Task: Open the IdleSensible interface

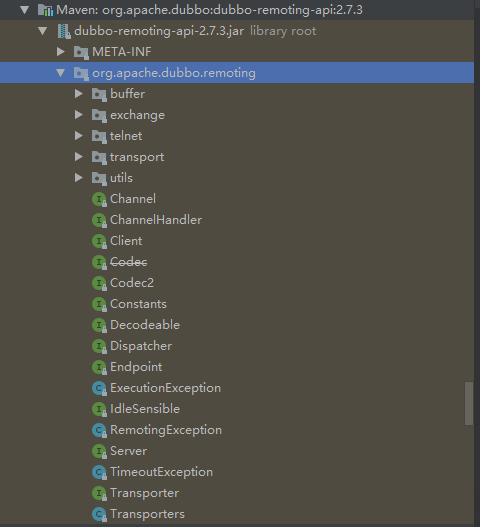Action: click(145, 409)
